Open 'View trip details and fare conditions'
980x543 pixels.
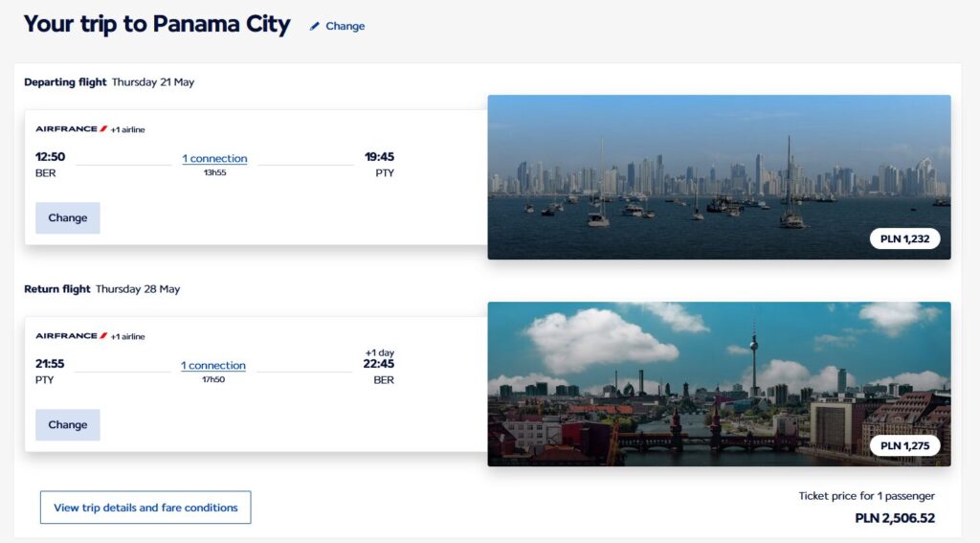coord(145,508)
